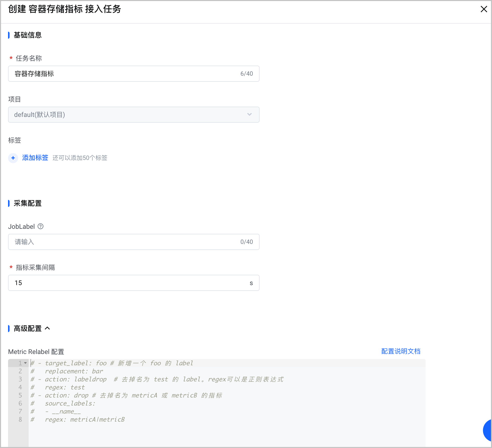The image size is (492, 448).
Task: Open the JobLabel help tooltip icon
Action: click(40, 227)
